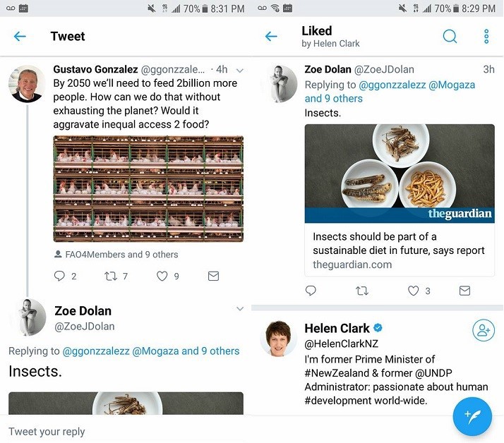The image size is (504, 443).
Task: Go back from the Liked screen
Action: point(271,37)
